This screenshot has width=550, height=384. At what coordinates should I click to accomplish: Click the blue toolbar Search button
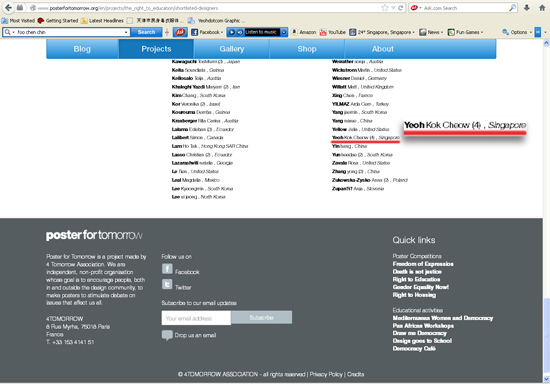click(x=146, y=32)
